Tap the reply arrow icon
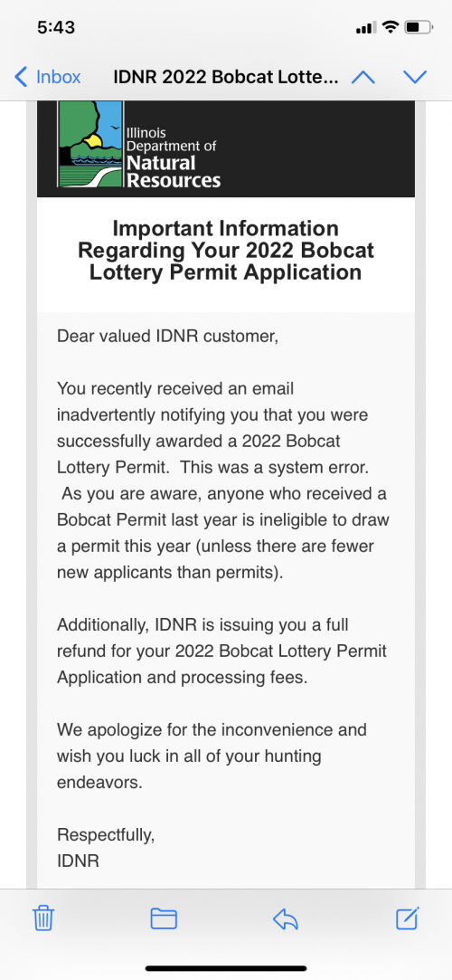The width and height of the screenshot is (452, 980). 286,918
